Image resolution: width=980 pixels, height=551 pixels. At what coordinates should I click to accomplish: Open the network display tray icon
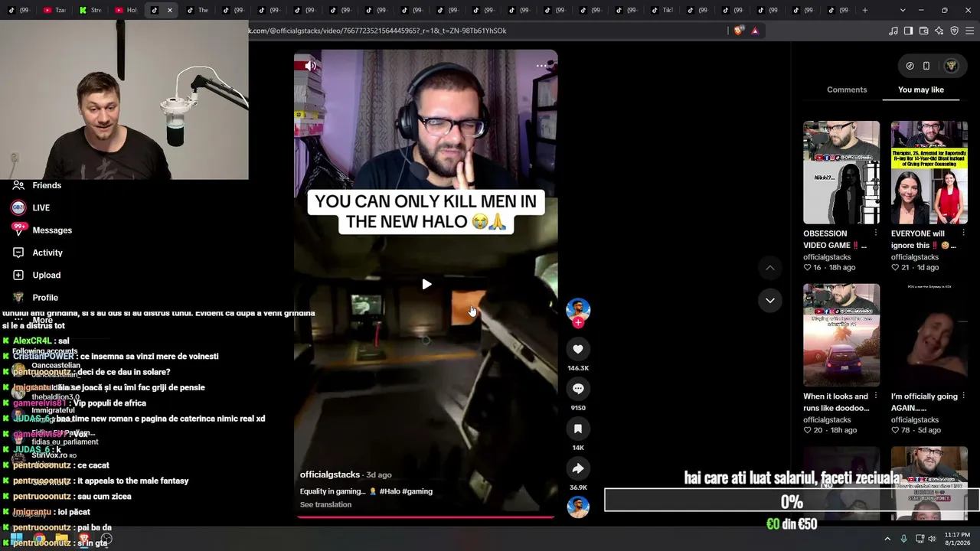coord(920,539)
